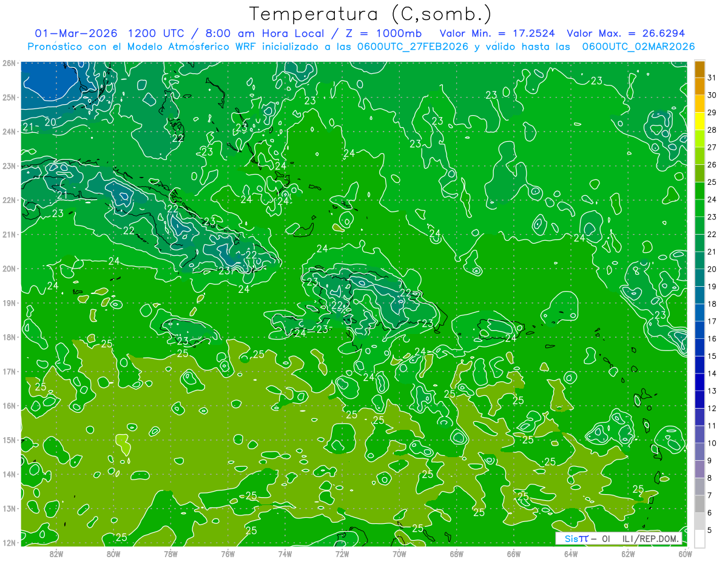Viewport: 728px width, 562px height.
Task: Click the 78W longitude axis label
Action: tap(170, 553)
